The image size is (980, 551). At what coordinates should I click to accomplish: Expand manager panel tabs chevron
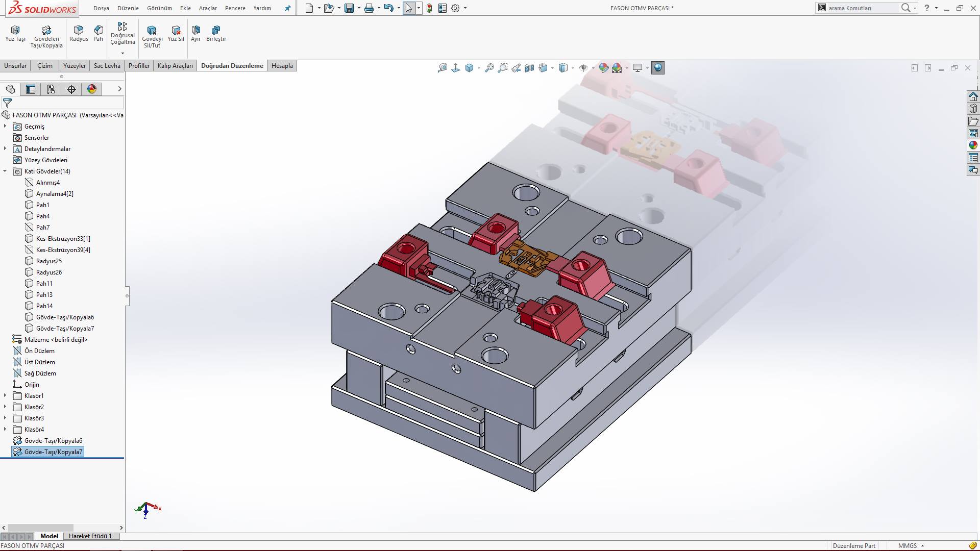pyautogui.click(x=119, y=89)
